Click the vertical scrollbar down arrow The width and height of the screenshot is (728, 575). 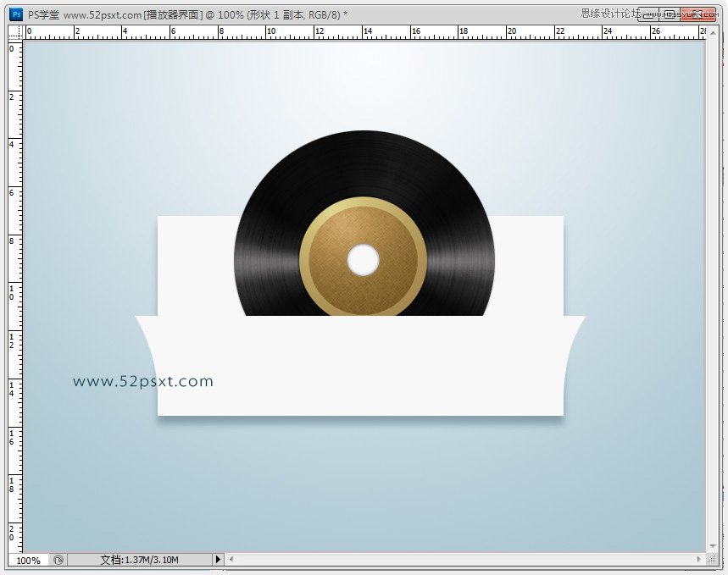tap(713, 545)
